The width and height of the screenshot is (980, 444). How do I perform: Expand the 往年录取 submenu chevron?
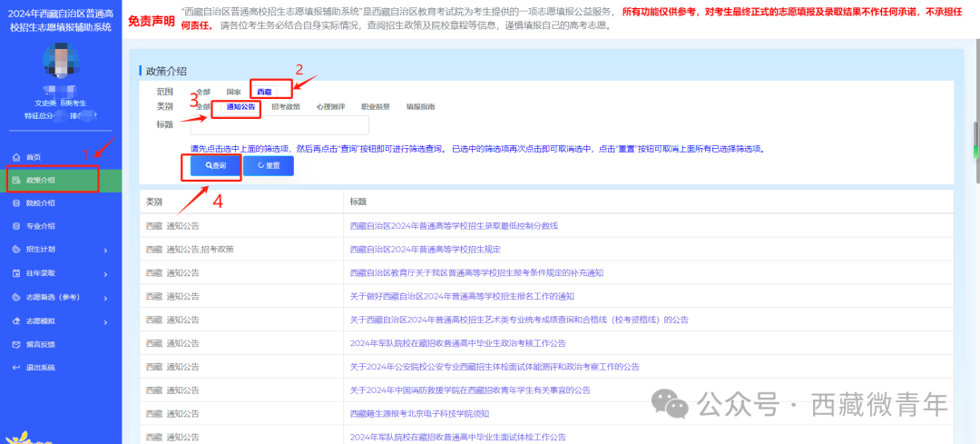click(x=105, y=274)
